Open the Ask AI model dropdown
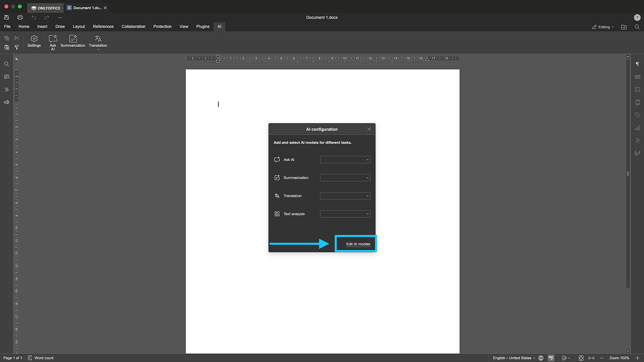This screenshot has width=644, height=362. [x=345, y=160]
